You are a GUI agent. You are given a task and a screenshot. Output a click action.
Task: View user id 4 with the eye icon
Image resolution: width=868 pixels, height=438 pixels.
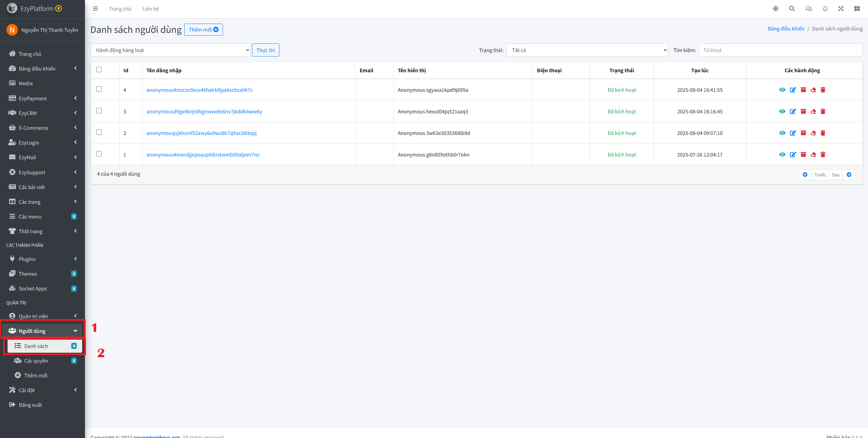782,90
